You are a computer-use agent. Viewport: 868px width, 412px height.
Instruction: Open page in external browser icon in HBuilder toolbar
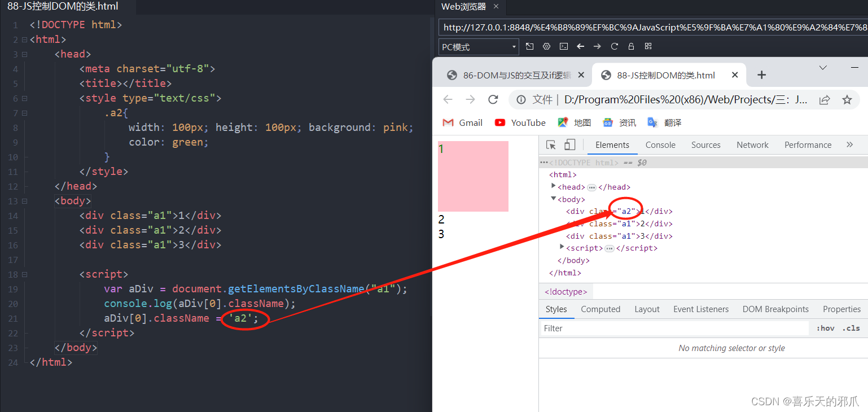tap(529, 46)
